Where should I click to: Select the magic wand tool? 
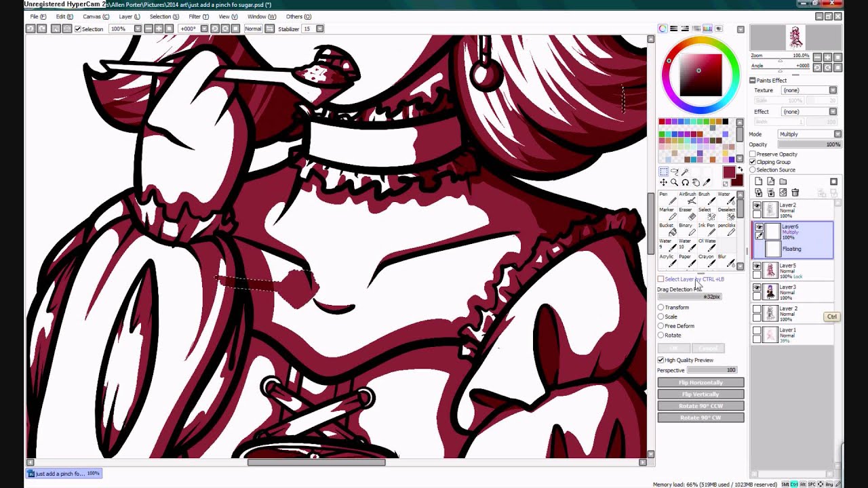point(685,172)
